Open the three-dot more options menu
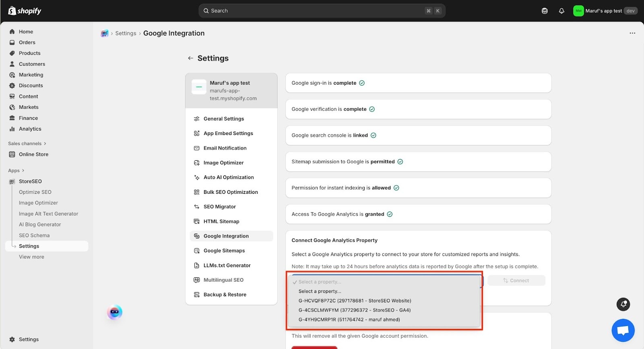644x349 pixels. click(x=632, y=33)
